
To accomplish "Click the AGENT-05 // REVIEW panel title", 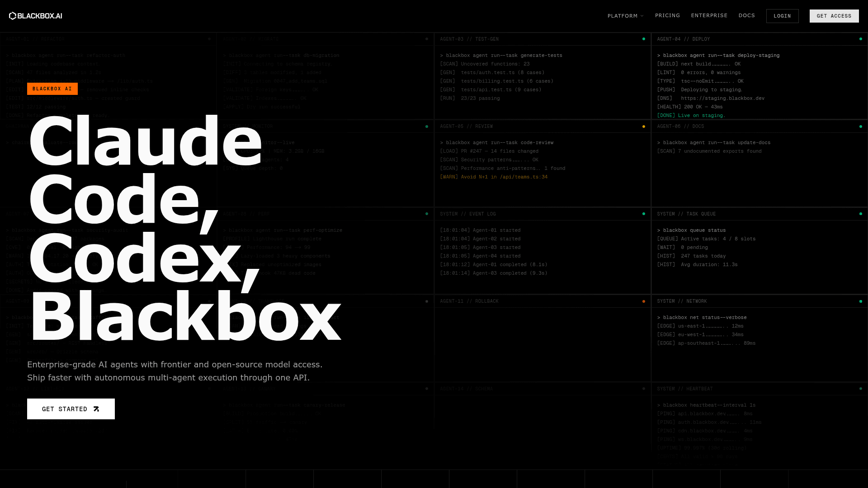I will (x=466, y=127).
